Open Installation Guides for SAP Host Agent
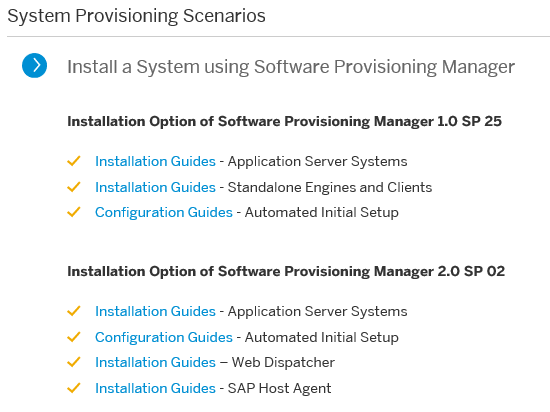The width and height of the screenshot is (550, 412). coord(155,388)
